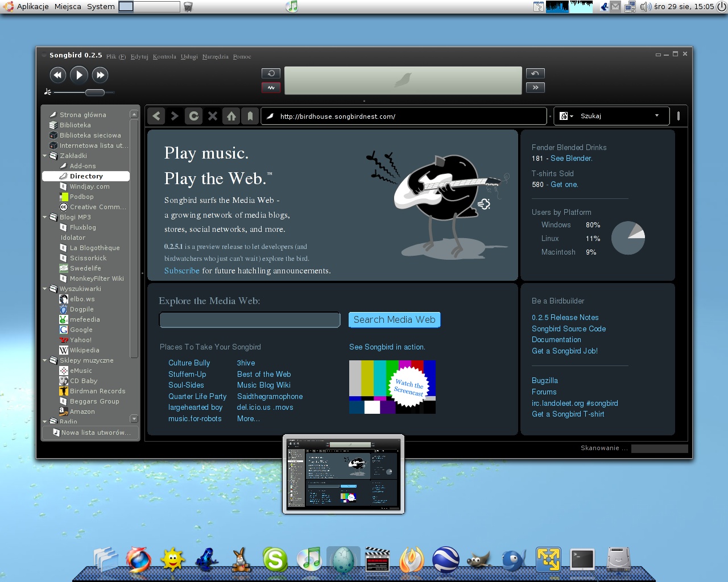Image resolution: width=728 pixels, height=582 pixels.
Task: Reload the current page
Action: click(194, 116)
